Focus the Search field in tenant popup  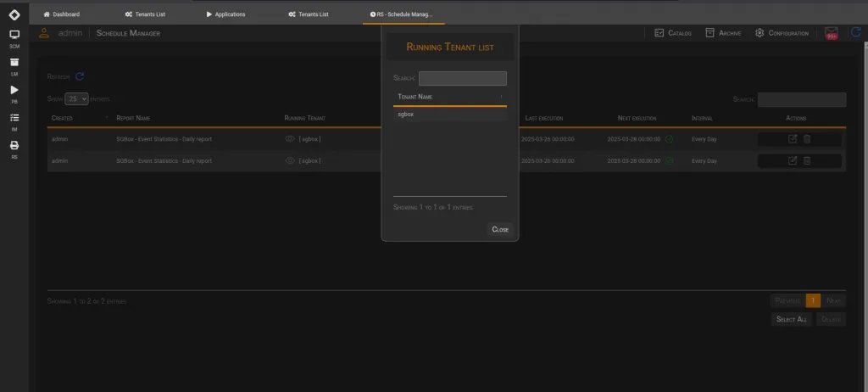462,78
